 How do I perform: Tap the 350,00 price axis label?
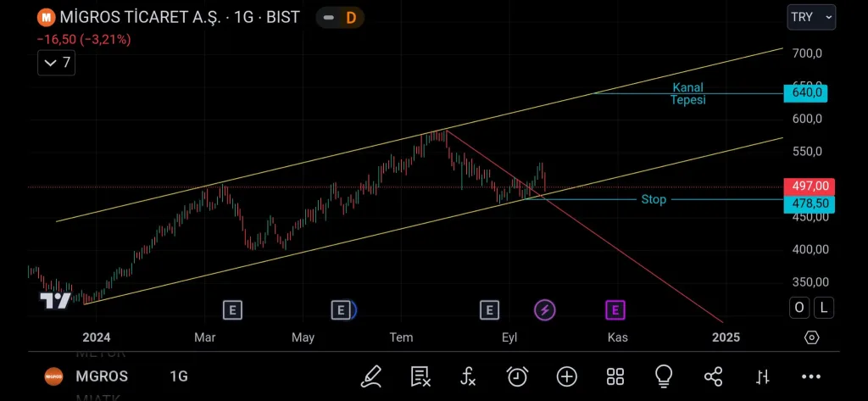coord(810,282)
